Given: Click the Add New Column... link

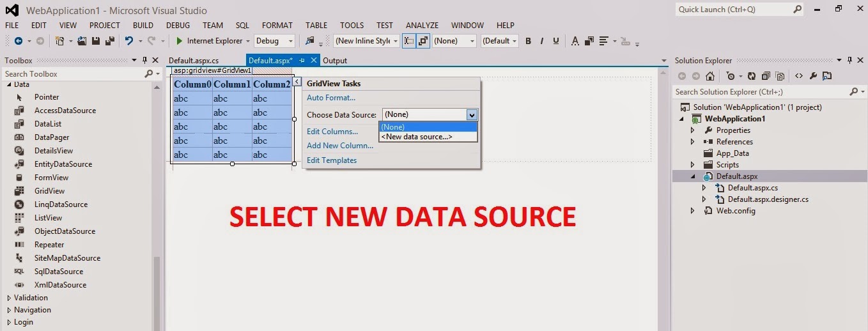Looking at the screenshot, I should click(x=340, y=146).
